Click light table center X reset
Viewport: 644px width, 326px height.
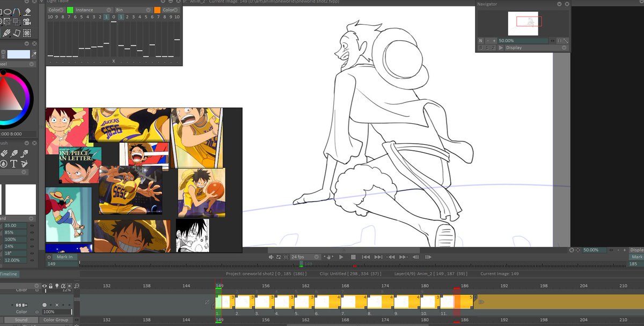point(114,61)
